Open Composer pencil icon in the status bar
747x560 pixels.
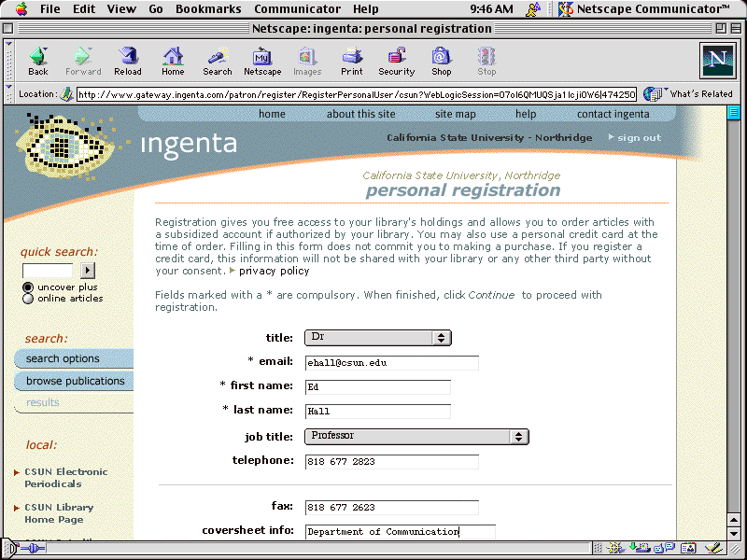[713, 548]
